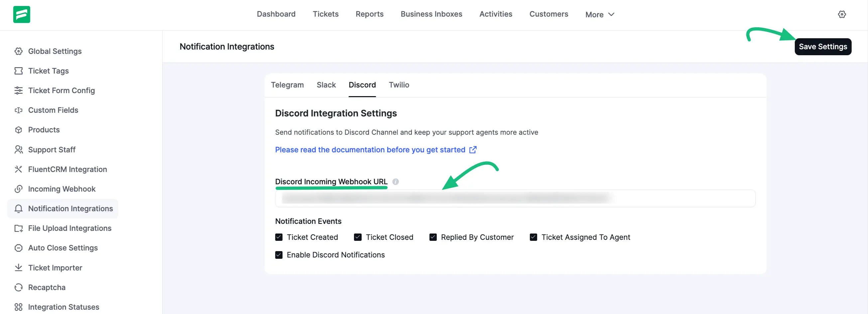Image resolution: width=868 pixels, height=314 pixels.
Task: Switch to the Slack tab
Action: [x=326, y=85]
